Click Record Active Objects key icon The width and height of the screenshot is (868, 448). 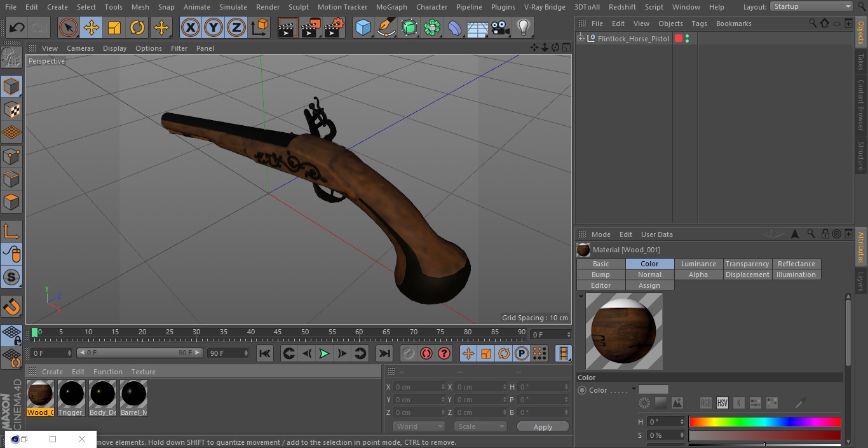[409, 353]
